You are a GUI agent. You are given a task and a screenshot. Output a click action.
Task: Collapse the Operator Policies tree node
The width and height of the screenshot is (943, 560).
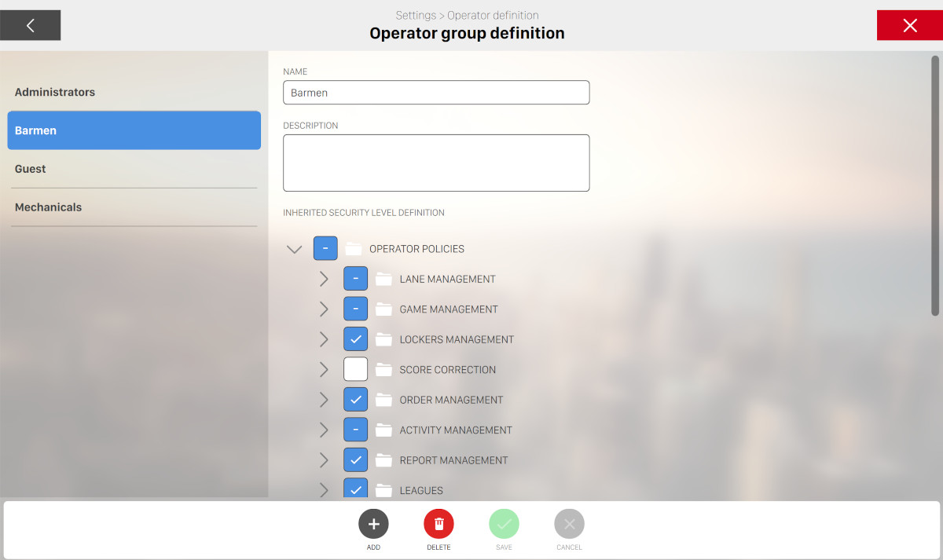(295, 249)
